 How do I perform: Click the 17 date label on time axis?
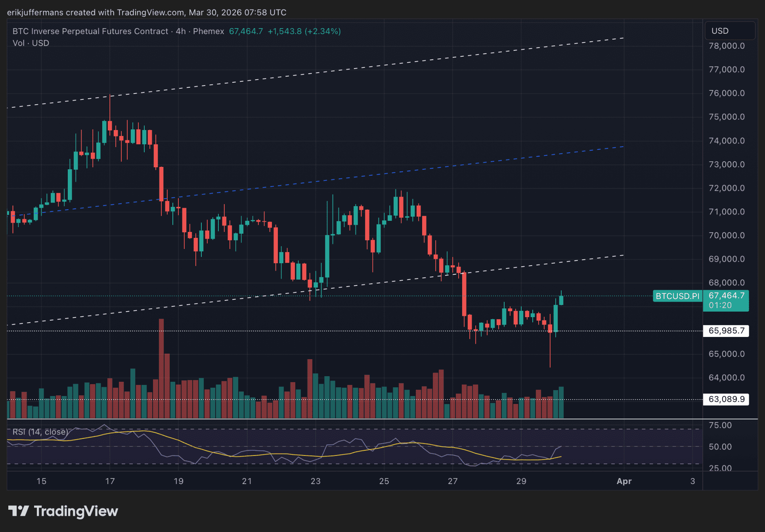click(110, 481)
